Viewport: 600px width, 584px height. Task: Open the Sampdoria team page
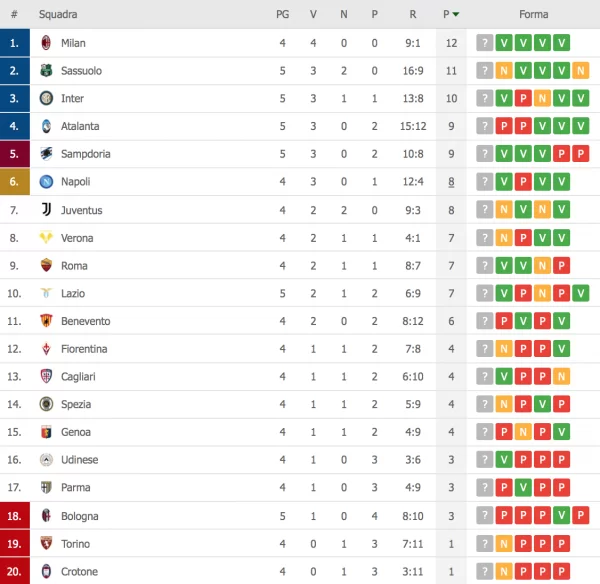[85, 154]
